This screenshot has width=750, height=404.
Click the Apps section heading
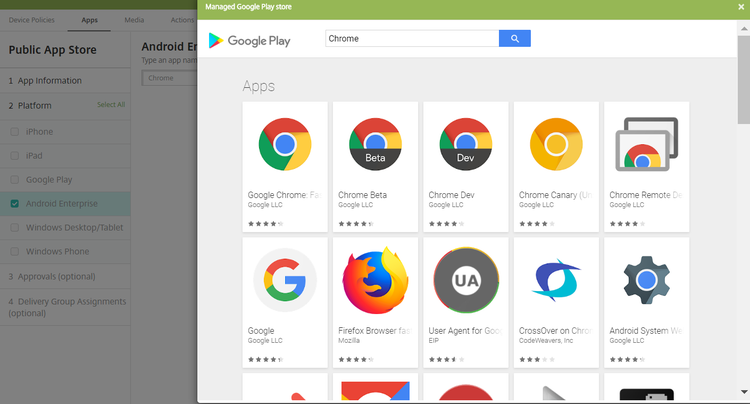[x=259, y=86]
